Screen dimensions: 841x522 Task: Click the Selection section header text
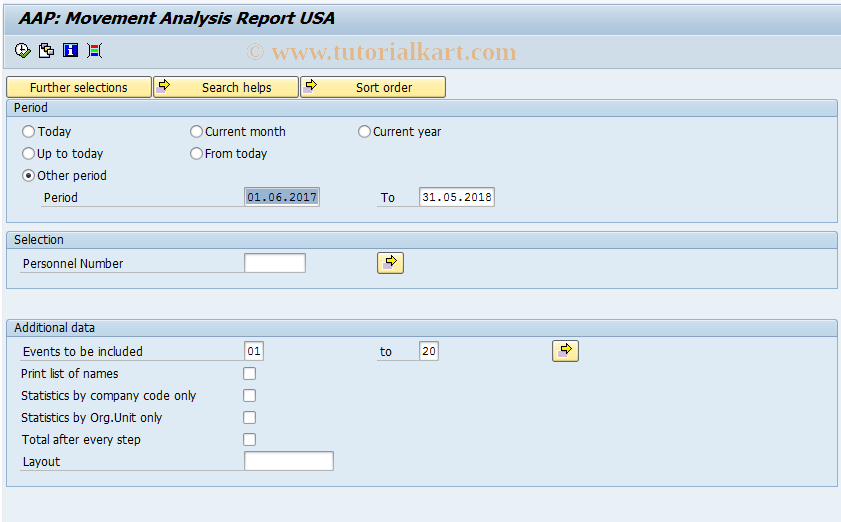[39, 240]
